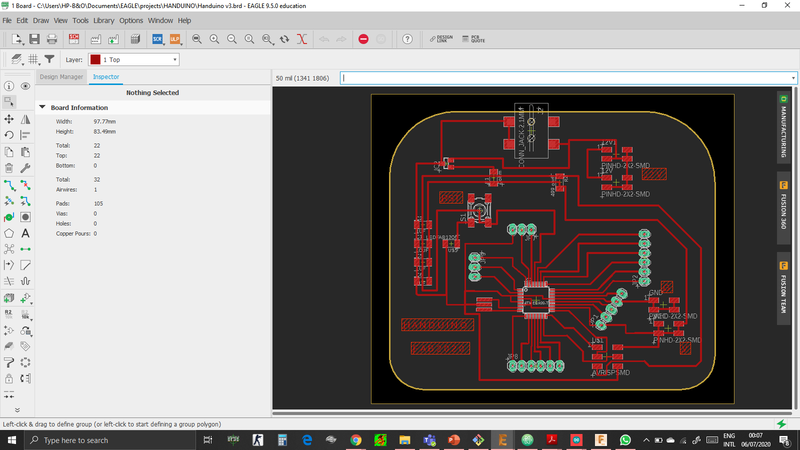The image size is (800, 450).
Task: Switch to the Design Manager tab
Action: point(61,76)
